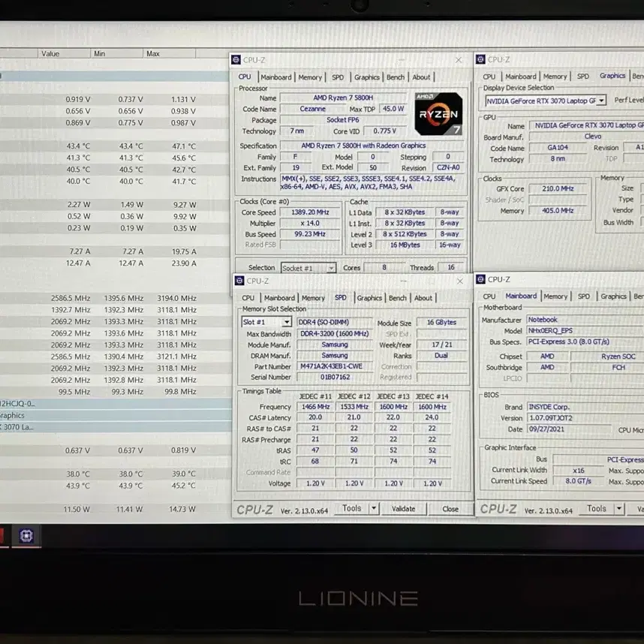
Task: Click the Module Size '16 GBytes' field
Action: [x=441, y=323]
